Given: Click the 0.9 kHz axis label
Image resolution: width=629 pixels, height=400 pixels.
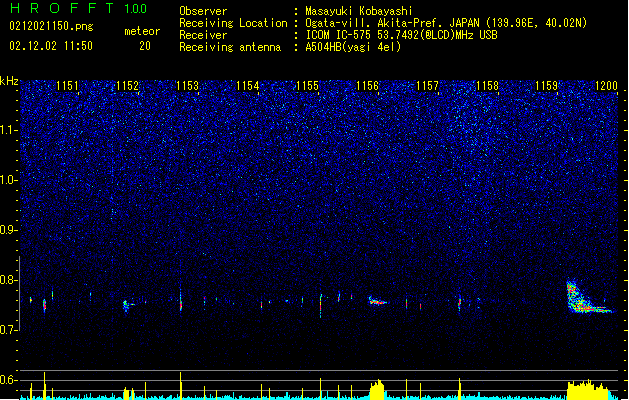Looking at the screenshot, I should pyautogui.click(x=9, y=230).
